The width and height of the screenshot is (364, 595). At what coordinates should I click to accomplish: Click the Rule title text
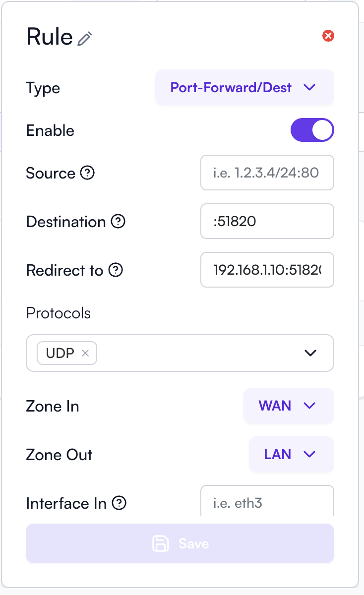50,37
